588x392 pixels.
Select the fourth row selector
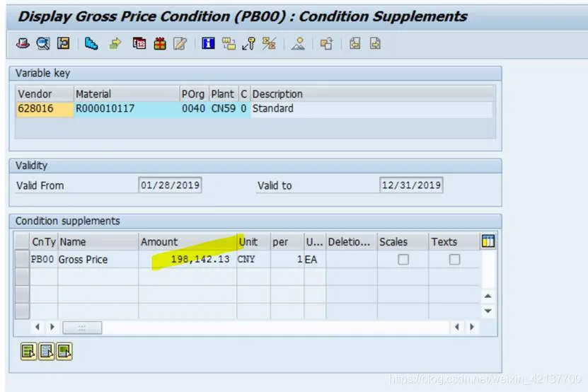pyautogui.click(x=22, y=311)
